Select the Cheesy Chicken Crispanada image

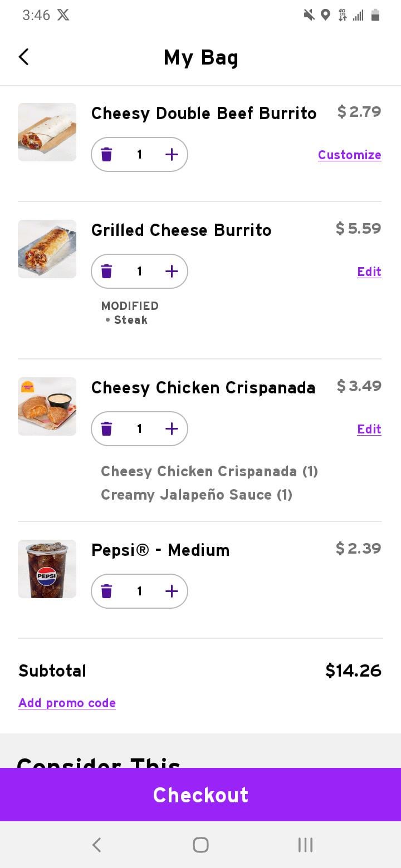coord(47,407)
